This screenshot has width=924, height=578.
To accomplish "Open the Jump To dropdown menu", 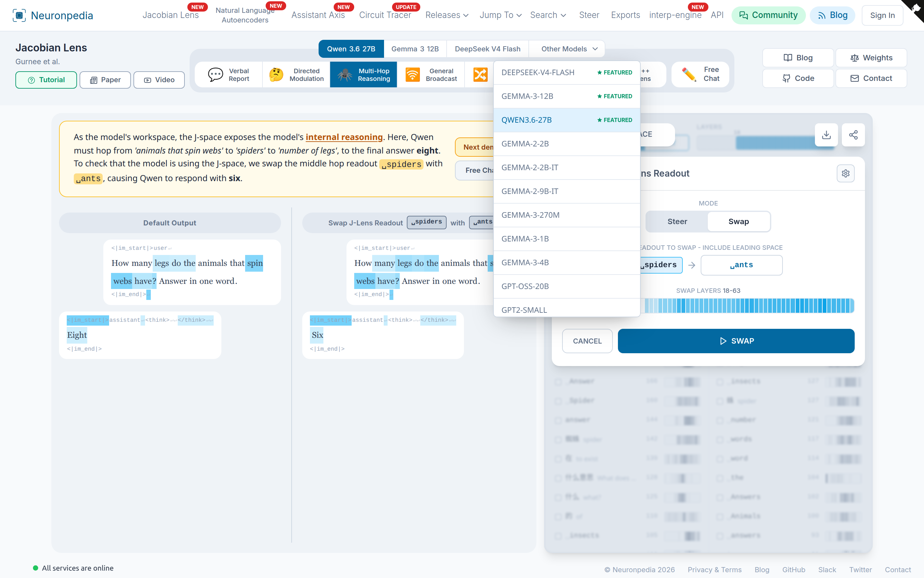I will click(500, 15).
